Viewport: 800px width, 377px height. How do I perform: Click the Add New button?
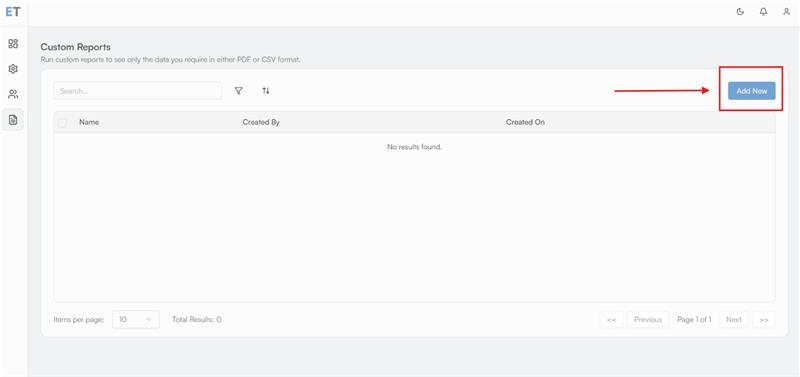pyautogui.click(x=752, y=91)
